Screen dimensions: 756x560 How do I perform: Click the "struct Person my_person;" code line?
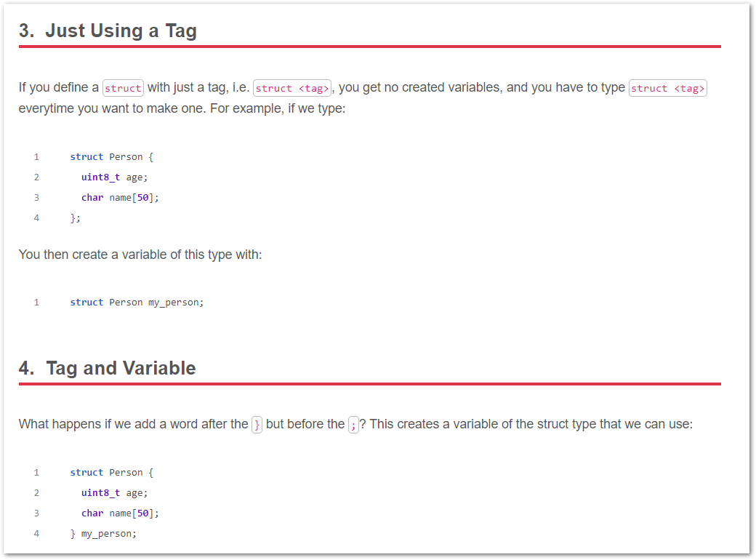click(137, 303)
